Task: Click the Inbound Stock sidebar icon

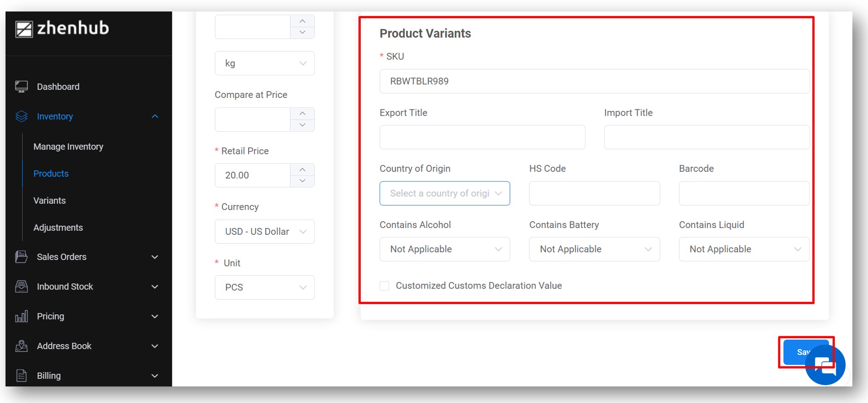Action: [x=21, y=287]
